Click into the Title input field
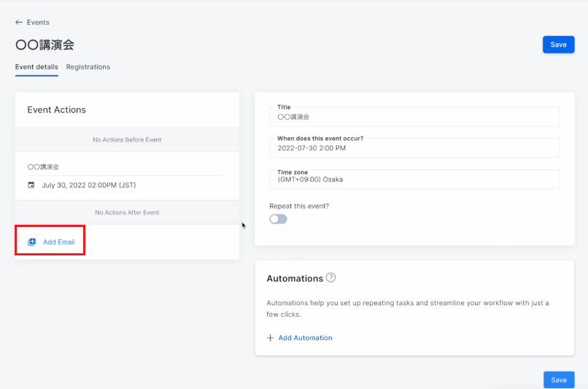Image resolution: width=588 pixels, height=389 pixels. [x=415, y=117]
